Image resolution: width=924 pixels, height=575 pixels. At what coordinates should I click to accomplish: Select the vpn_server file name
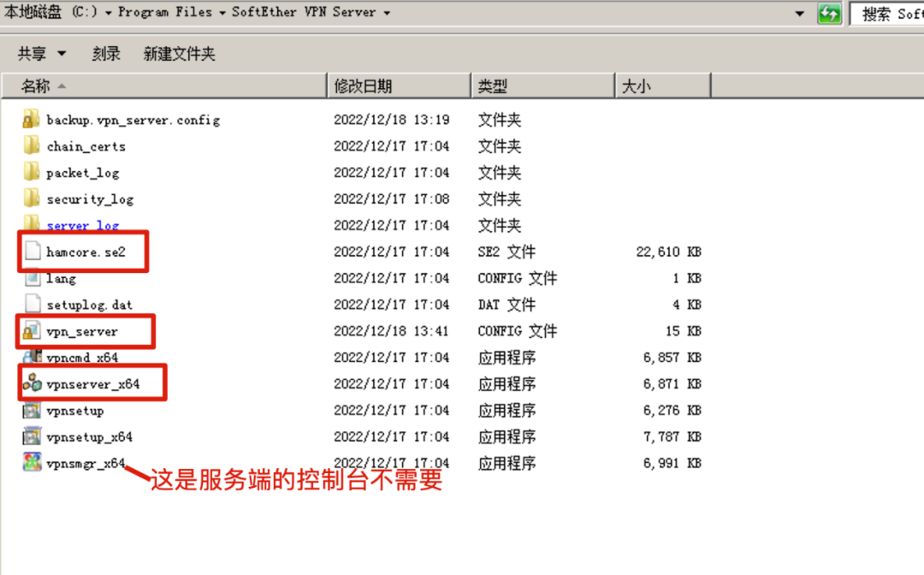click(82, 332)
